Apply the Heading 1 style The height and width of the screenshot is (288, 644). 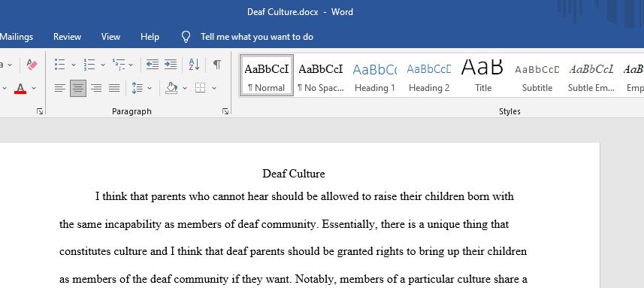click(x=374, y=76)
